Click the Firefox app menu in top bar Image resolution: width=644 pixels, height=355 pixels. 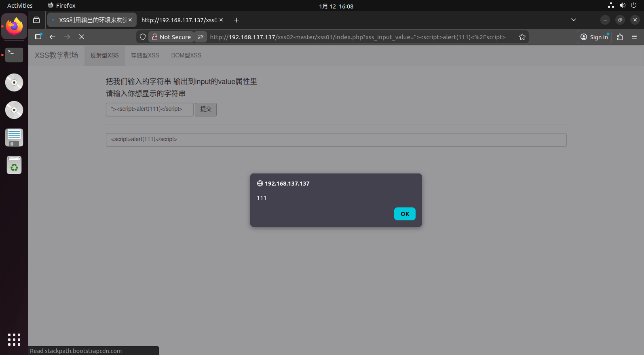[x=61, y=6]
